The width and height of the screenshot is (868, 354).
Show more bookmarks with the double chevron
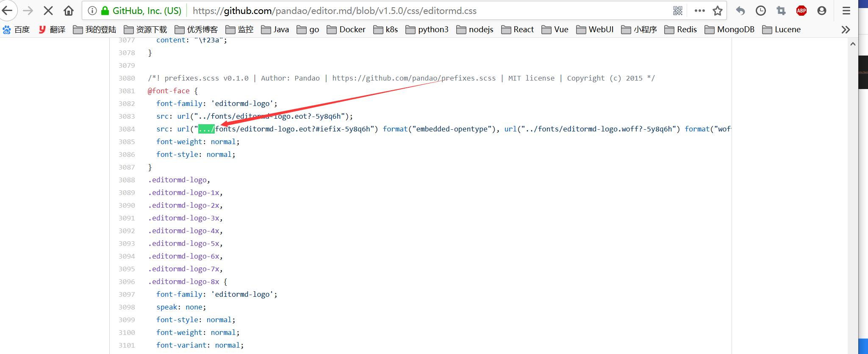(846, 30)
